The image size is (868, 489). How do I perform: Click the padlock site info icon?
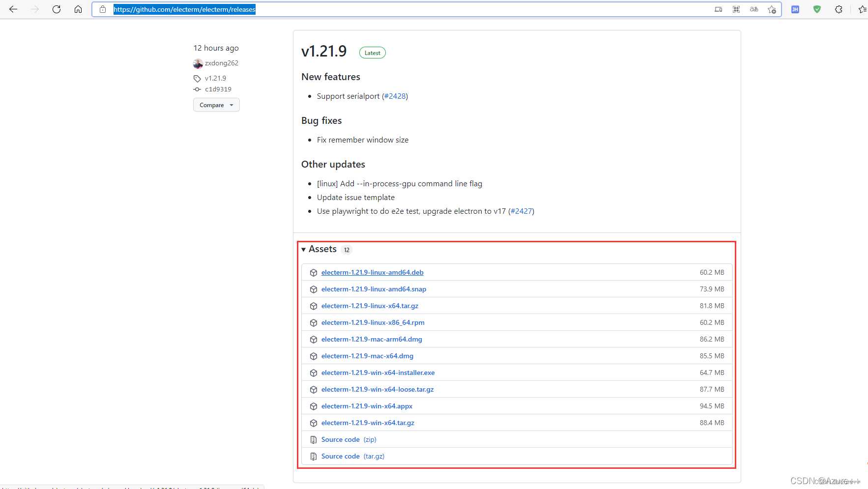point(103,9)
